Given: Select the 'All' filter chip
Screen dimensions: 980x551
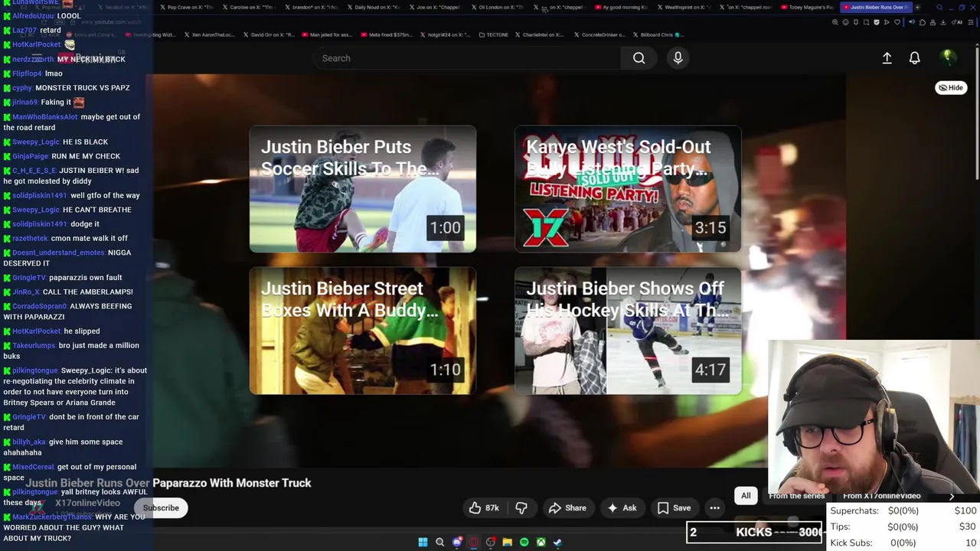Looking at the screenshot, I should click(746, 495).
